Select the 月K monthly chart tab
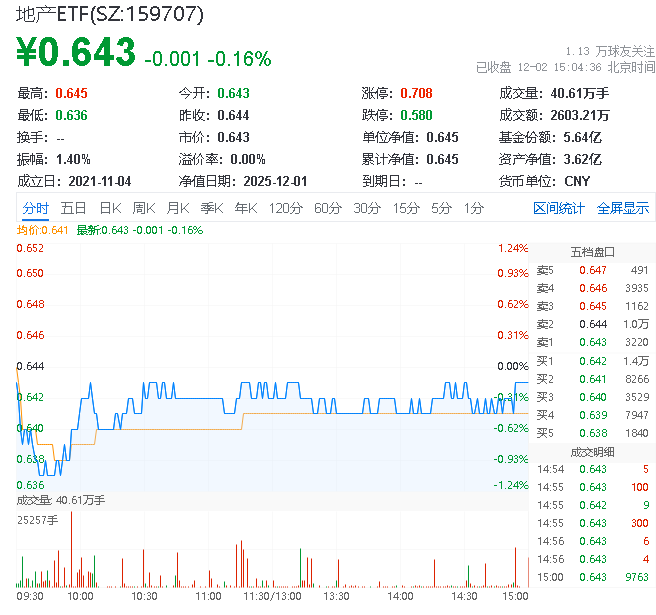 [x=178, y=208]
